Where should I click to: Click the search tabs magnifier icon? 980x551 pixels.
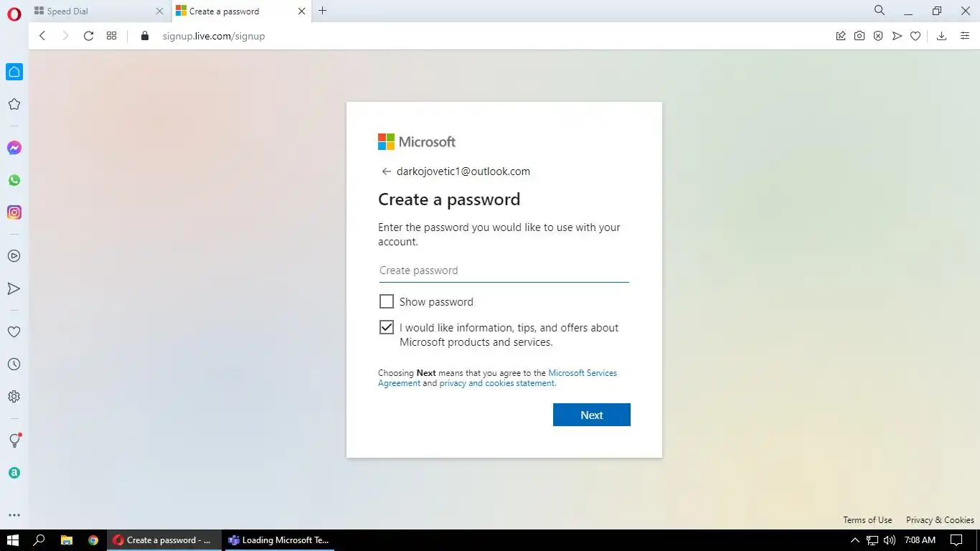(x=880, y=11)
